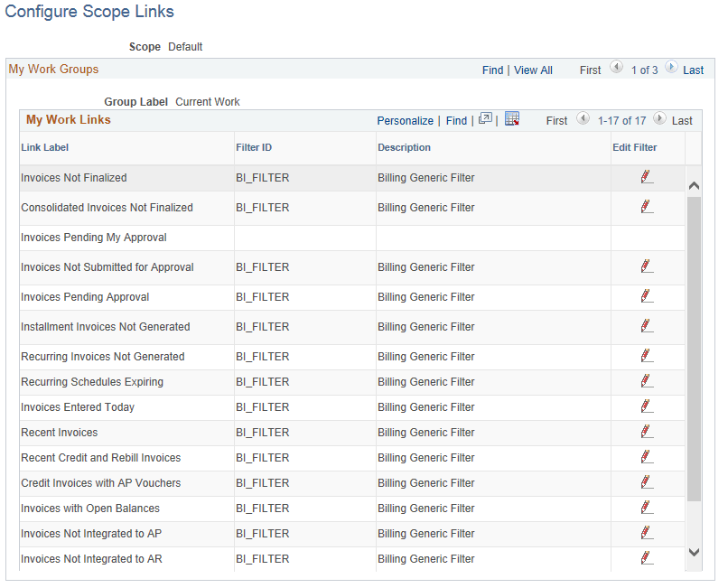Image resolution: width=728 pixels, height=588 pixels.
Task: Click Find in the My Work Groups bar
Action: point(492,70)
